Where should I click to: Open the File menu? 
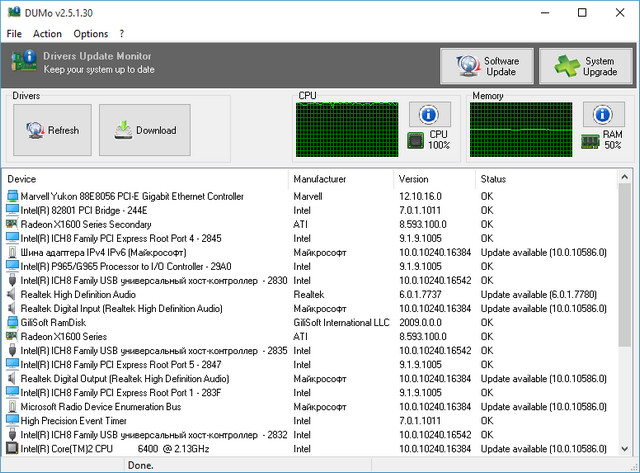pyautogui.click(x=14, y=33)
